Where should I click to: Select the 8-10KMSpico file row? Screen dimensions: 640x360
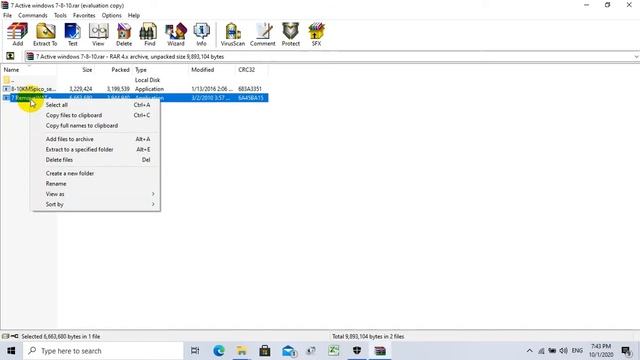pyautogui.click(x=135, y=89)
